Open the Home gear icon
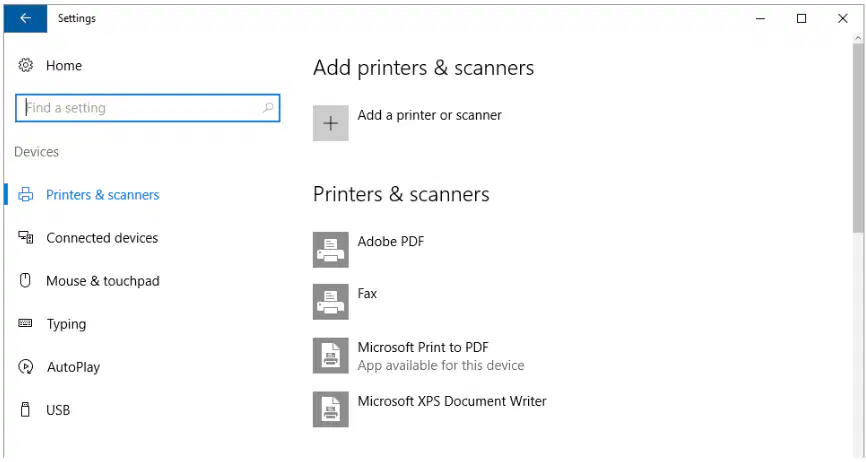 (x=25, y=65)
